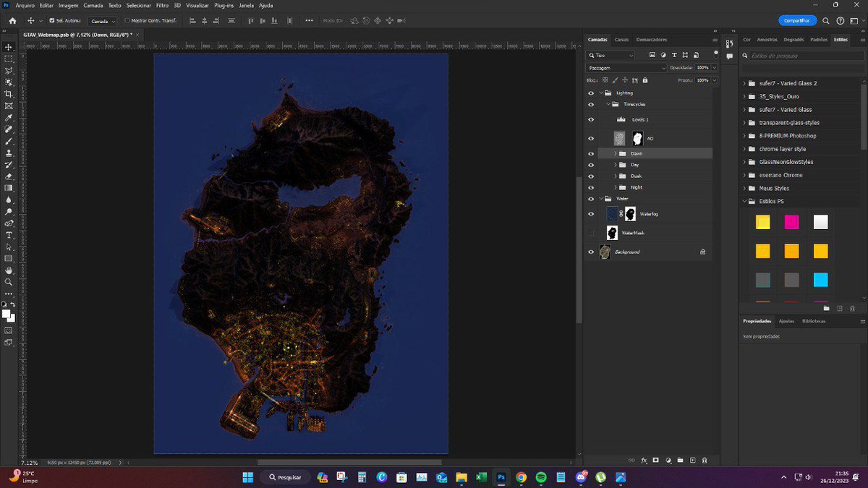868x488 pixels.
Task: Enable Show Transform Controls checkbox
Action: click(127, 20)
